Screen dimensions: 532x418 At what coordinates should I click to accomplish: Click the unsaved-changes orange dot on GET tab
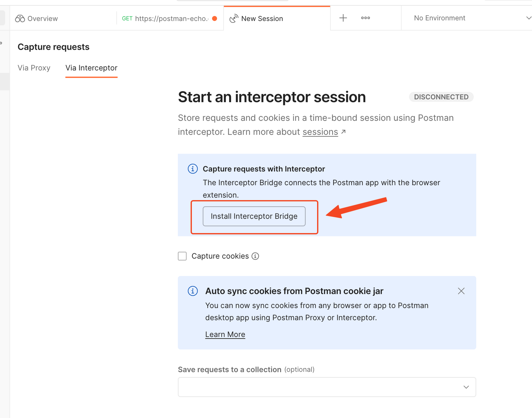point(214,18)
